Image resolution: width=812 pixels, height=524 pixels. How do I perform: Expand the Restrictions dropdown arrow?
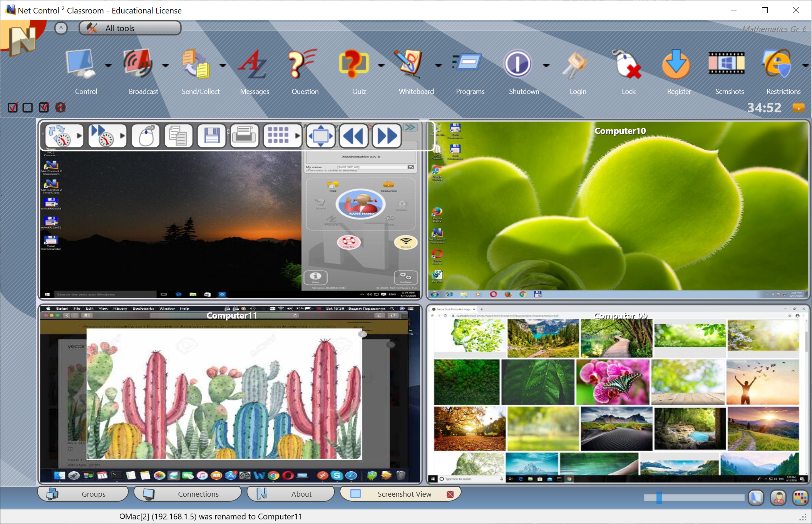pyautogui.click(x=805, y=65)
